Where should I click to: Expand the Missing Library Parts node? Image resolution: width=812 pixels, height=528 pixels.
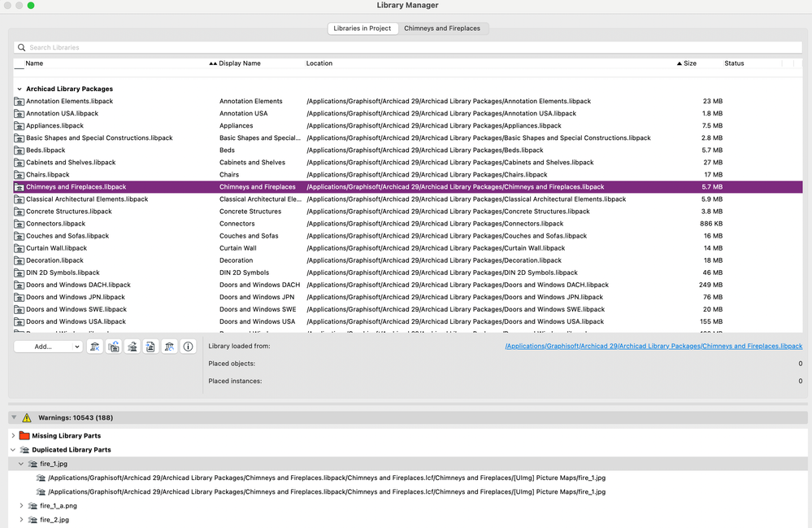coord(13,436)
